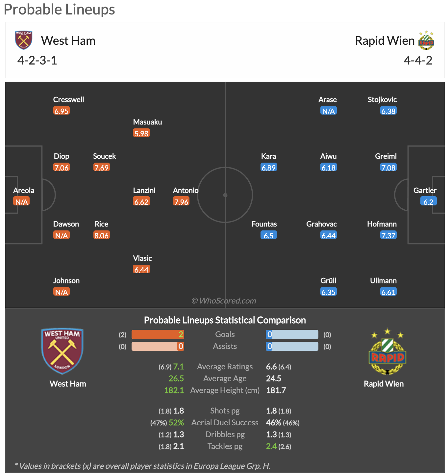Click Rice's 8.06 rating badge
This screenshot has width=448, height=476.
pyautogui.click(x=101, y=235)
